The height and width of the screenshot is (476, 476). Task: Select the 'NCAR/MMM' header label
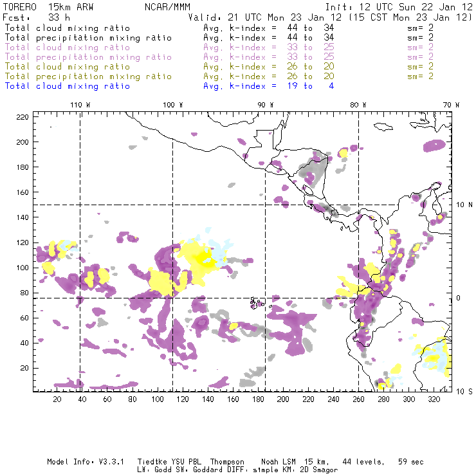(x=168, y=7)
